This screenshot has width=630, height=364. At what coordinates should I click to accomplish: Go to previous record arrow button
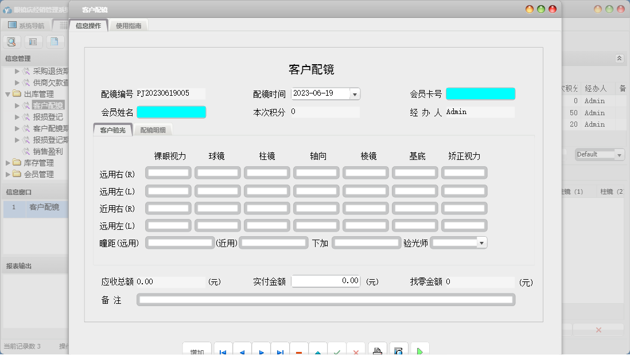(x=242, y=351)
